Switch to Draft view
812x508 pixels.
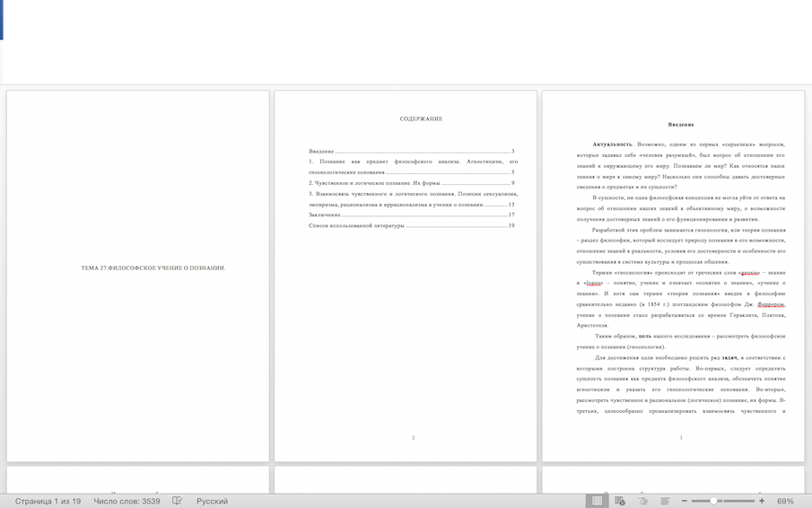(666, 501)
